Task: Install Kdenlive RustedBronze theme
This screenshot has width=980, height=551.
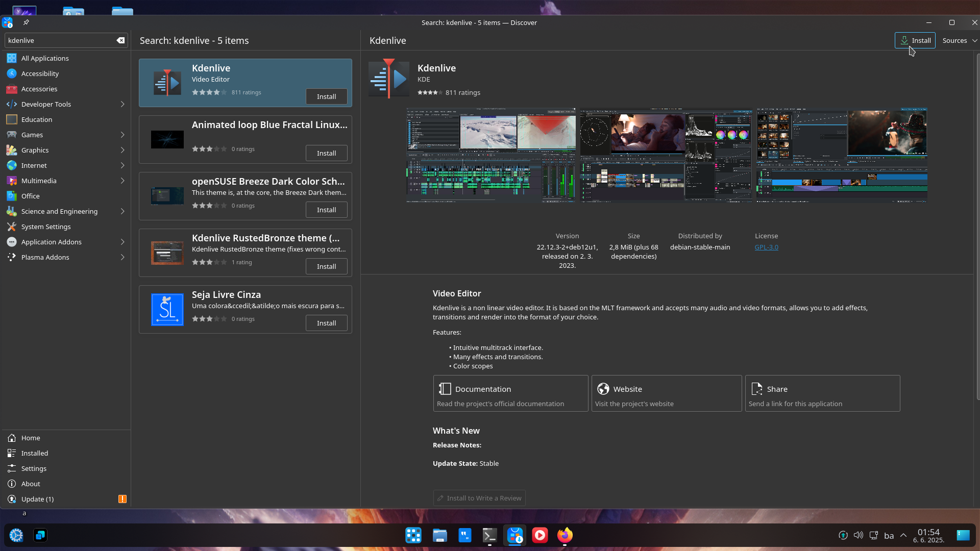Action: 326,266
